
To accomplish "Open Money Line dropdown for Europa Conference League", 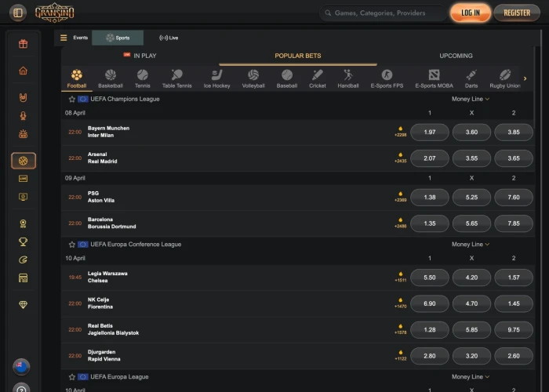I will pyautogui.click(x=471, y=245).
